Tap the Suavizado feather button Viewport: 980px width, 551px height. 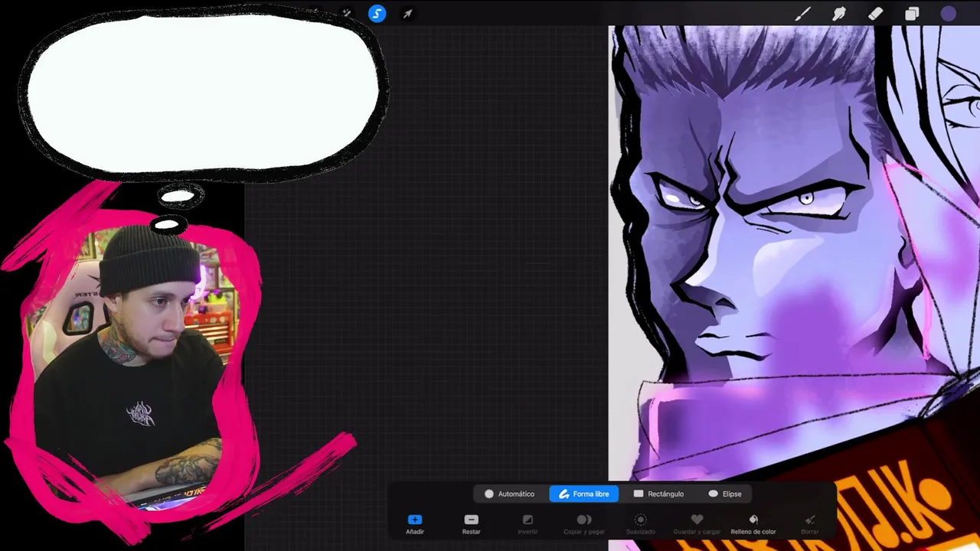pos(641,524)
